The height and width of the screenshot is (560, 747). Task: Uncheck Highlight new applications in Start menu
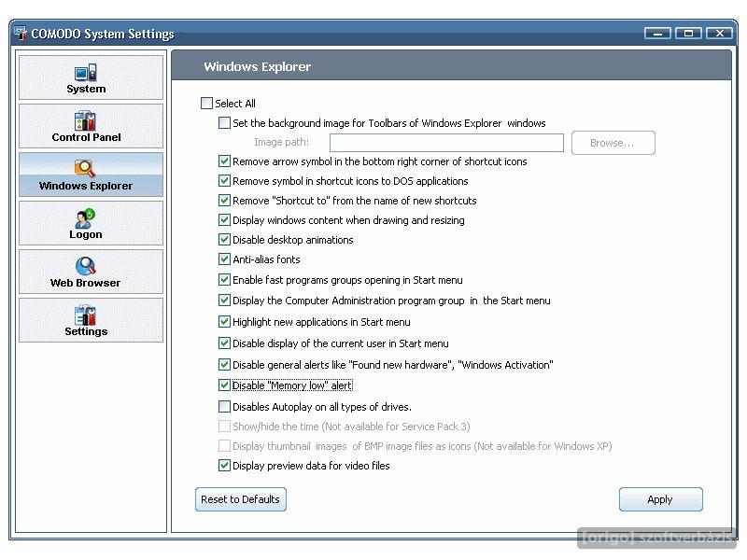[x=224, y=321]
